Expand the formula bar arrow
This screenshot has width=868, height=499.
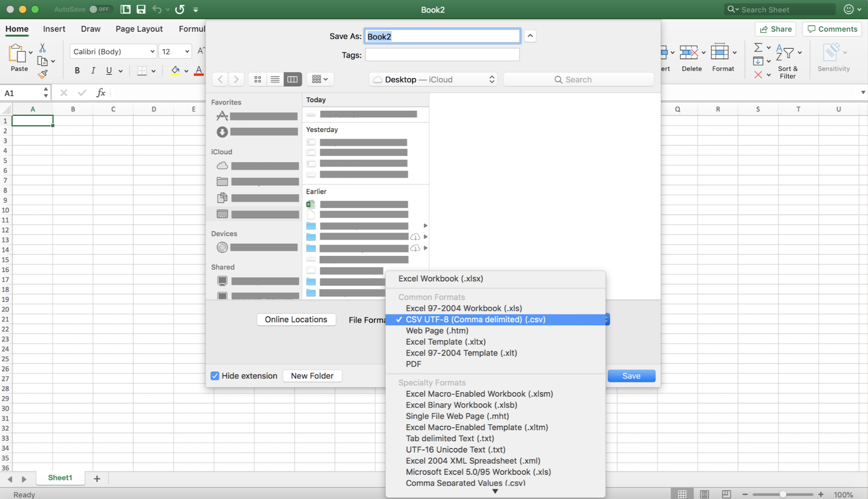coord(863,92)
